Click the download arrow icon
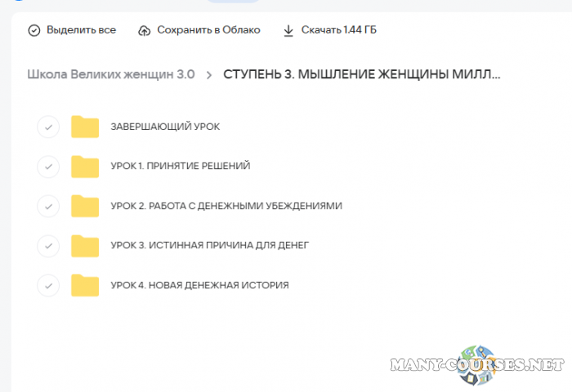 [288, 30]
